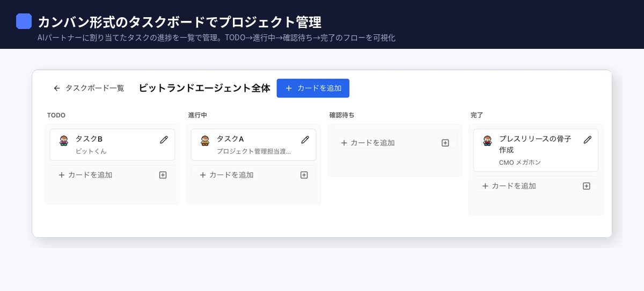Click カードを追加 text in 完了 column

(514, 186)
